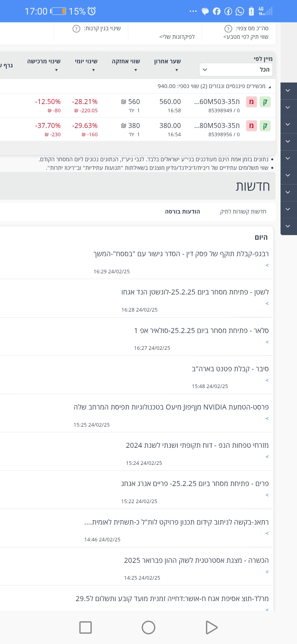Expand the third chevron in the dark side panel
The image size is (297, 644).
click(288, 124)
